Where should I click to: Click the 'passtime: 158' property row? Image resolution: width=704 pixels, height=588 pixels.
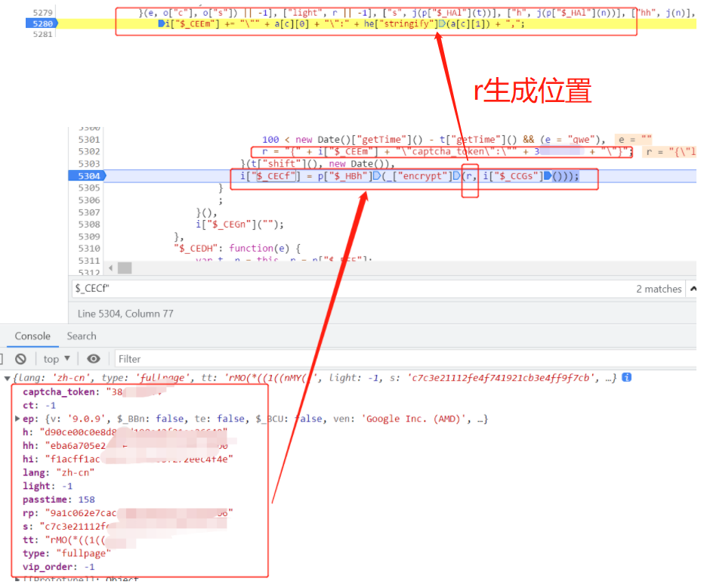coord(59,500)
